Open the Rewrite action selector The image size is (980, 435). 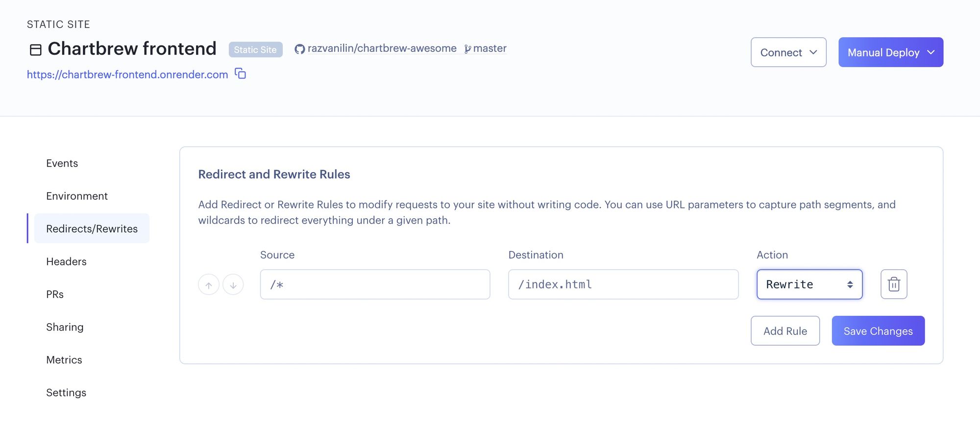[x=809, y=284]
